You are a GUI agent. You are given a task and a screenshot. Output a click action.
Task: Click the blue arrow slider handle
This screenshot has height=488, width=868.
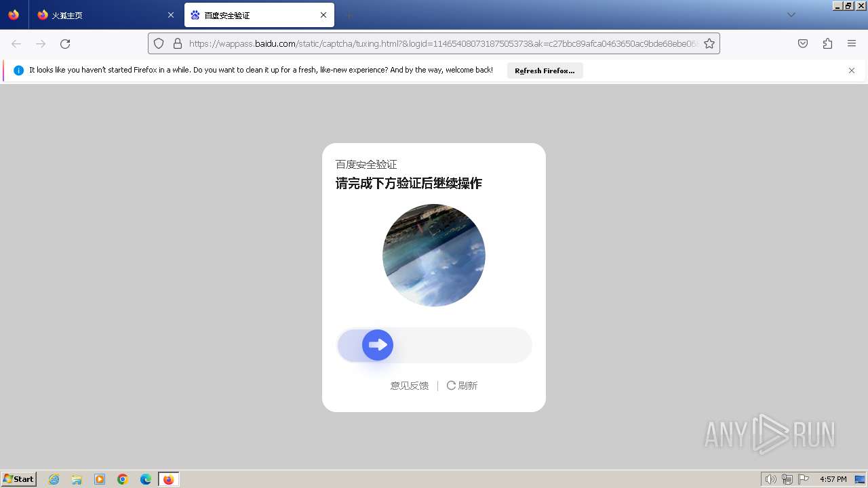click(x=378, y=345)
